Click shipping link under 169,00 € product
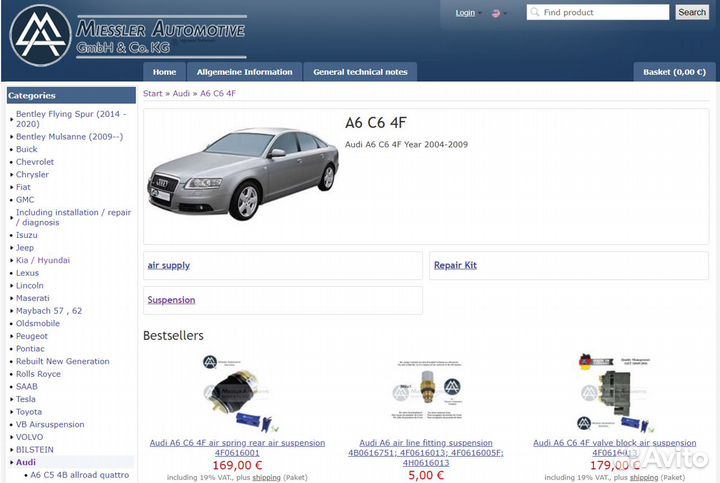The height and width of the screenshot is (483, 720). [x=266, y=477]
